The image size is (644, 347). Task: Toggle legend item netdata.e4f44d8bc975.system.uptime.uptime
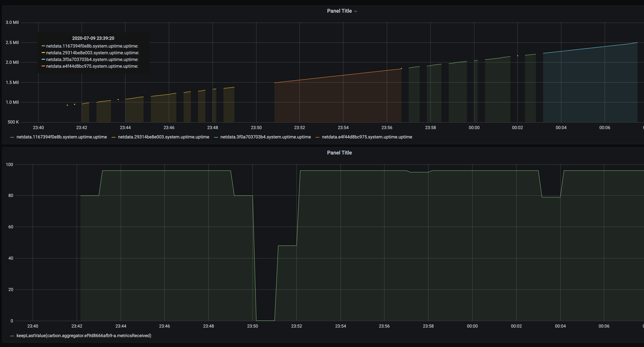pyautogui.click(x=367, y=137)
